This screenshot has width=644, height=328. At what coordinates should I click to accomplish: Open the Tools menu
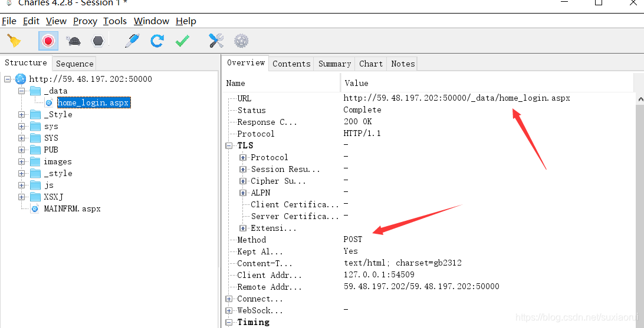pyautogui.click(x=115, y=21)
